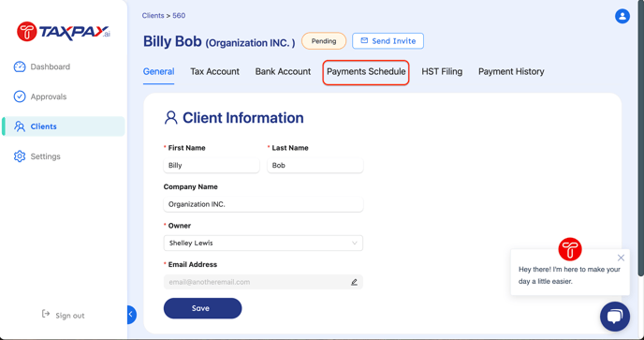This screenshot has height=340, width=644.
Task: Click the Send Invite button
Action: pos(388,41)
